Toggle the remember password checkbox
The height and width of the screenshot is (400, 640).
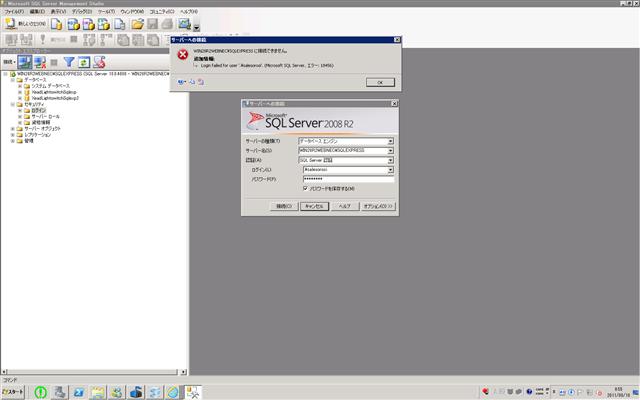[305, 188]
